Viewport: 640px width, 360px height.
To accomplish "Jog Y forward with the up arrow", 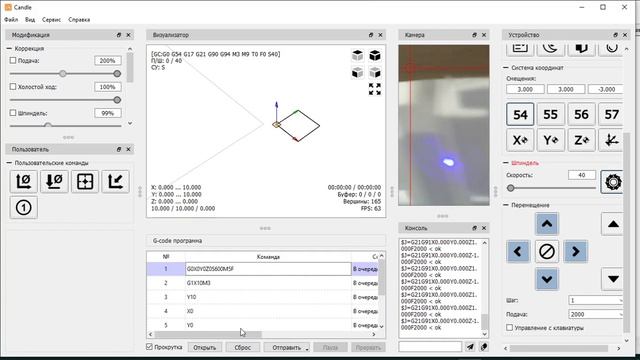I will pos(547,224).
